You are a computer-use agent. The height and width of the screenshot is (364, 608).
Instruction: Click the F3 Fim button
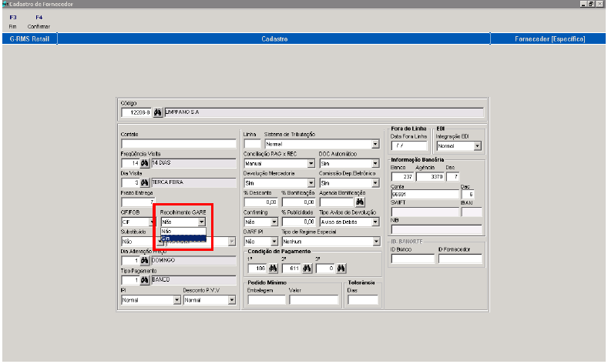(x=13, y=22)
